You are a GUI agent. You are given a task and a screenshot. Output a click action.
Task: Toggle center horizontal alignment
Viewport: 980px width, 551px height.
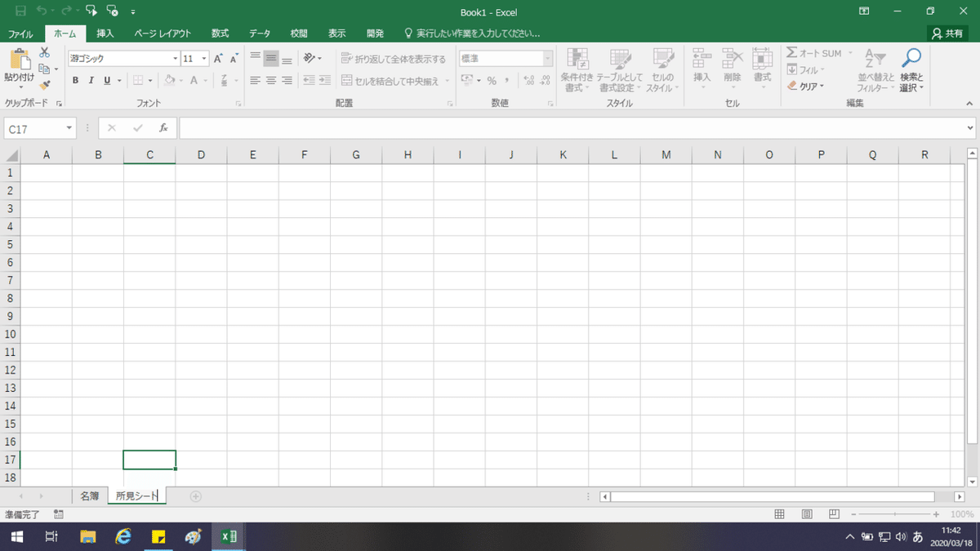(270, 81)
